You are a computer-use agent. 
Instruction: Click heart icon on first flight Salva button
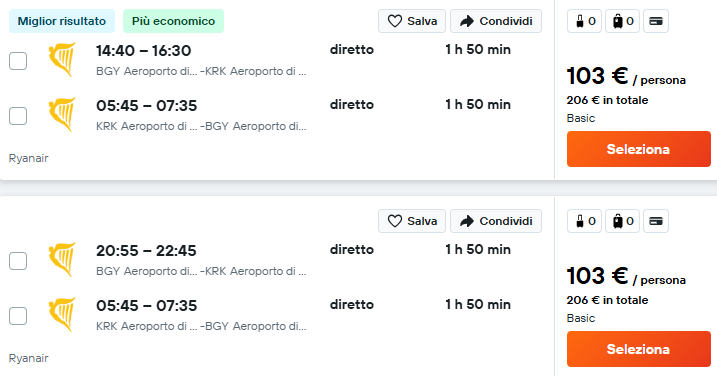click(x=395, y=21)
